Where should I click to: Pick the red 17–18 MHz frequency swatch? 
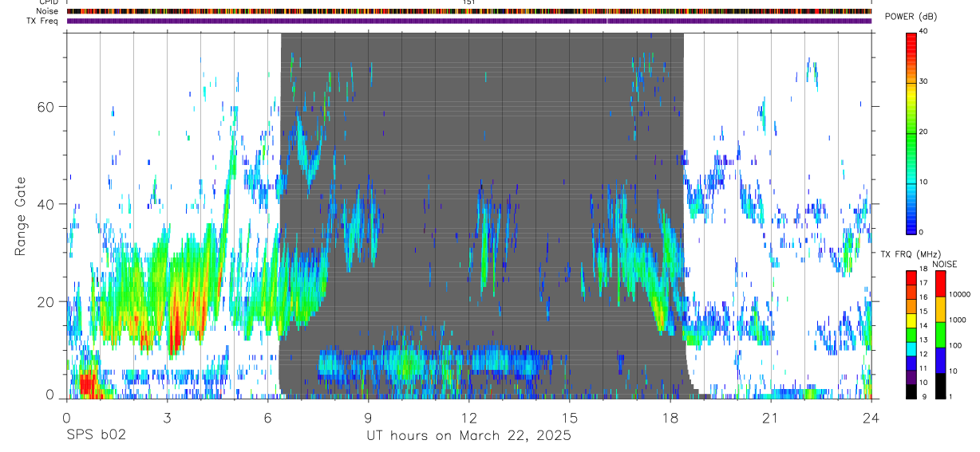point(911,277)
